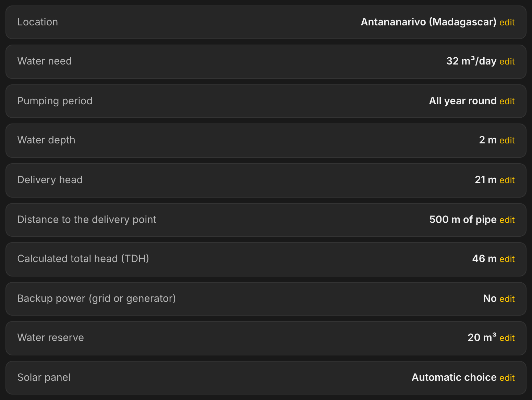The image size is (532, 400).
Task: Click the All year round value
Action: coord(463,101)
